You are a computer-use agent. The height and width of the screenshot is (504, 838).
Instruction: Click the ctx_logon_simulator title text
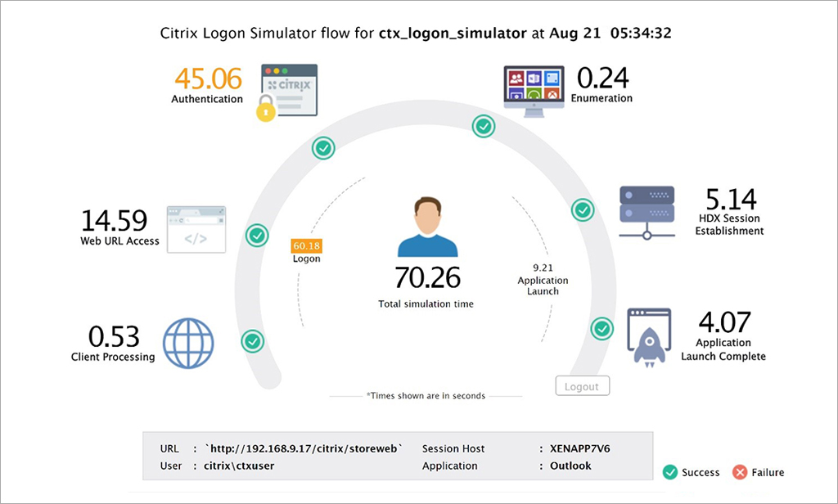(x=453, y=34)
